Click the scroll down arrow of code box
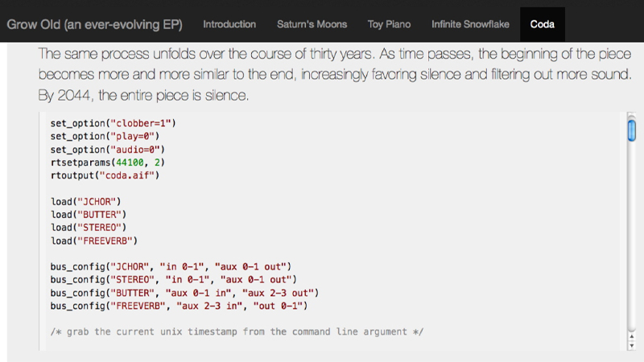 coord(631,346)
